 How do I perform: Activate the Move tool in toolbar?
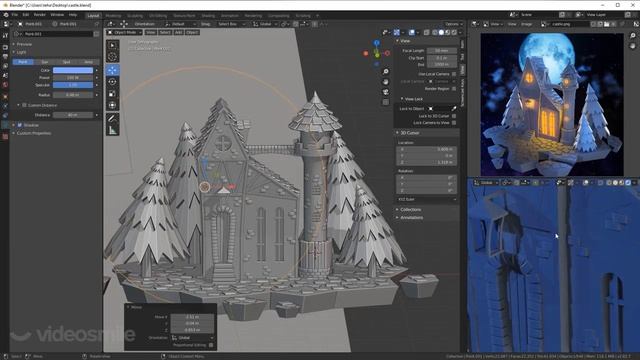point(113,70)
